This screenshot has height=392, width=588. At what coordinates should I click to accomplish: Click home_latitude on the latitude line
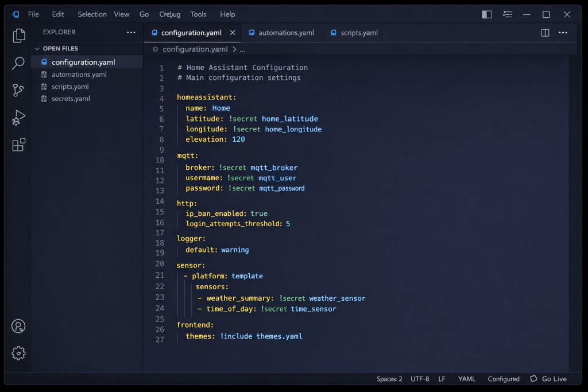pyautogui.click(x=290, y=119)
